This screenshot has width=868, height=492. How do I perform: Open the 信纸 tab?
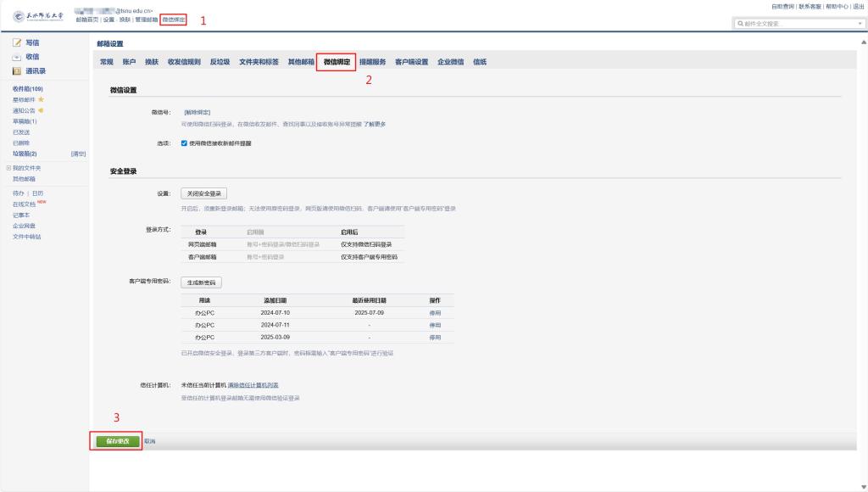click(480, 62)
